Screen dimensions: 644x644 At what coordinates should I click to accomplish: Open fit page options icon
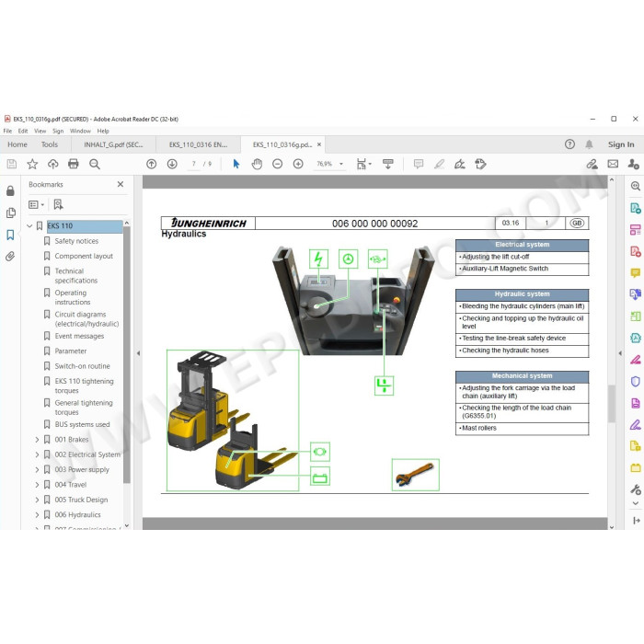click(363, 165)
